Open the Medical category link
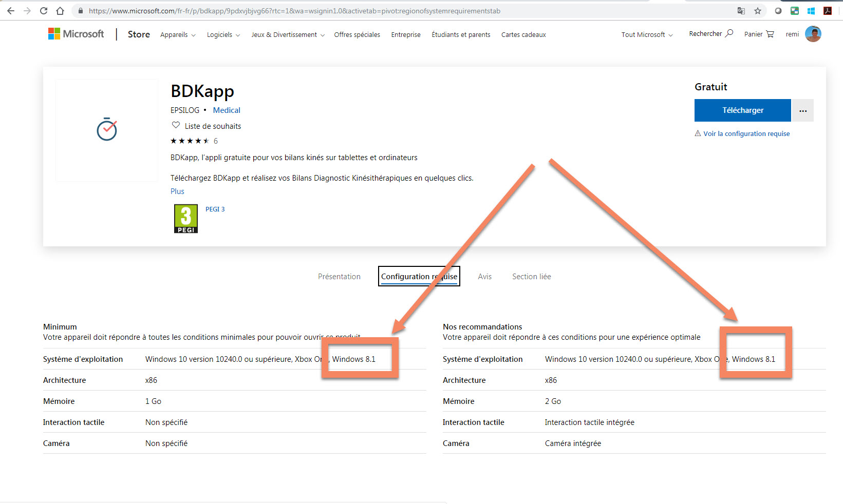 (x=227, y=110)
